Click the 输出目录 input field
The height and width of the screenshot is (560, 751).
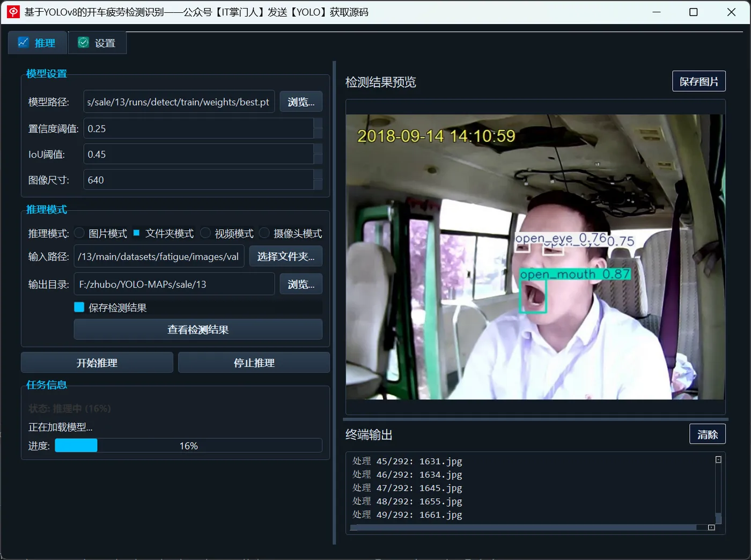(174, 284)
